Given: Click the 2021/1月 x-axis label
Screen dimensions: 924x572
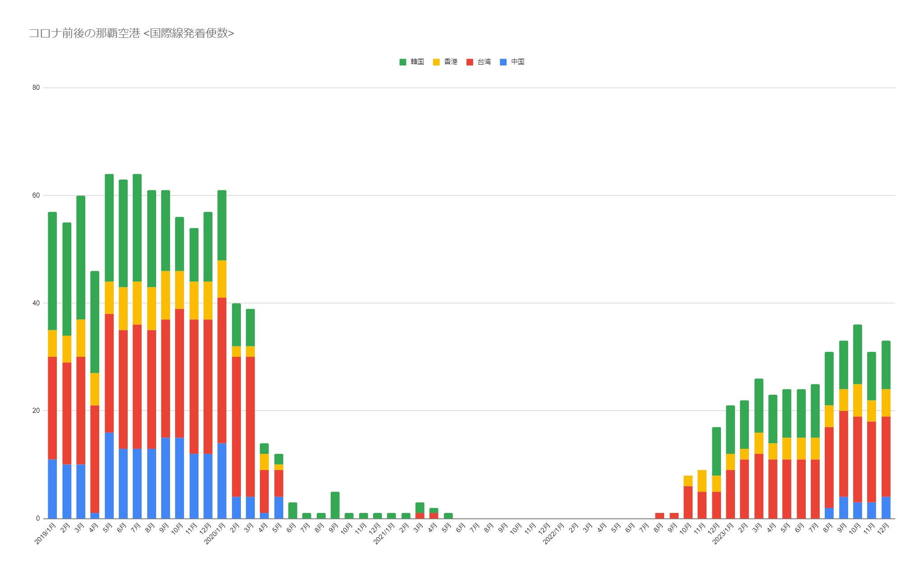Looking at the screenshot, I should pos(384,533).
